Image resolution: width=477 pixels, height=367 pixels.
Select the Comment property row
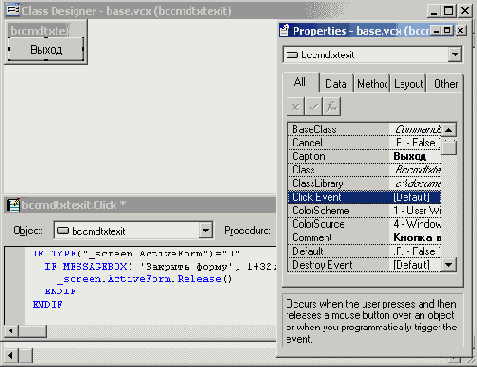click(x=364, y=238)
